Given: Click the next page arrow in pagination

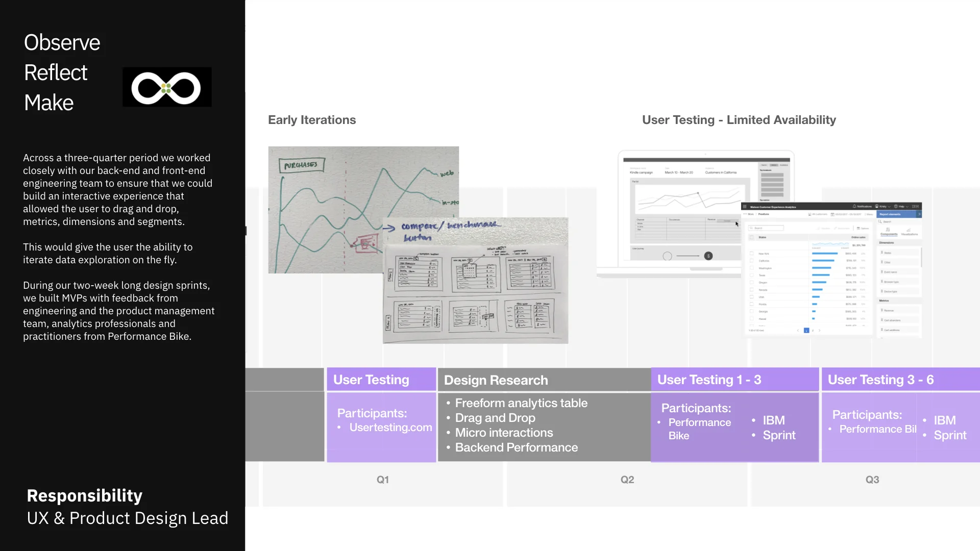Looking at the screenshot, I should [x=819, y=331].
